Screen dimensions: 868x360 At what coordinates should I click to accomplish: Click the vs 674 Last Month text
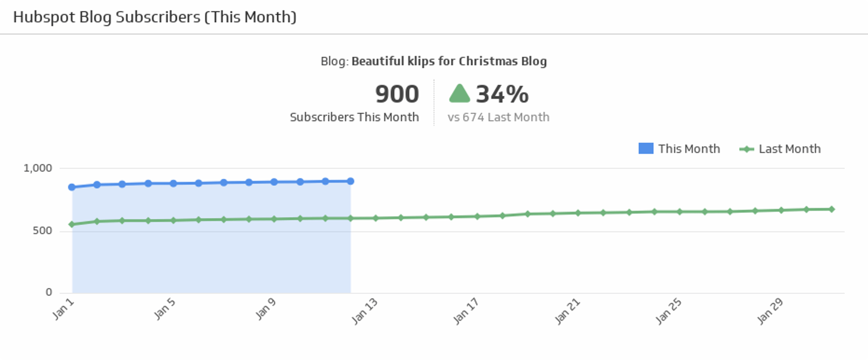[x=498, y=117]
